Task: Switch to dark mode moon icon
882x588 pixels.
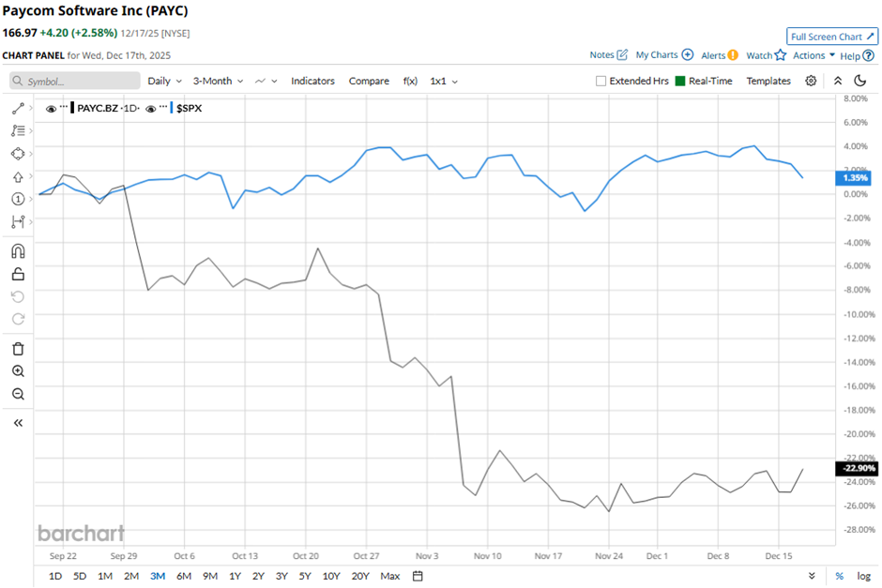Action: pyautogui.click(x=860, y=82)
